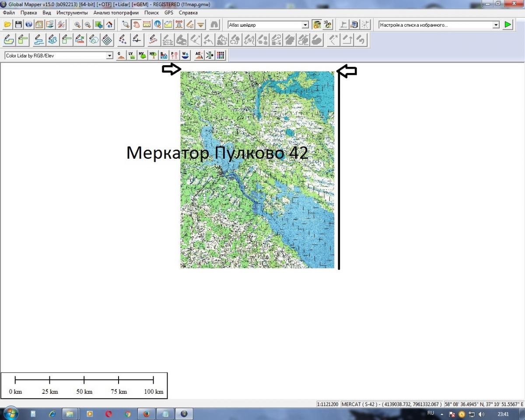Screen dimensions: 525x420
Task: Open the Configuration tools icon
Action: (x=61, y=24)
